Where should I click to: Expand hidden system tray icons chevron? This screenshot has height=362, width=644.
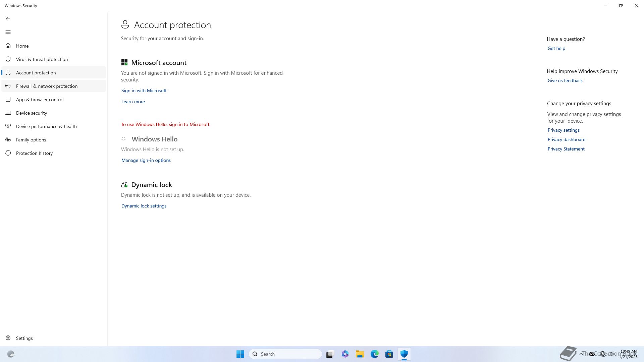[581, 354]
